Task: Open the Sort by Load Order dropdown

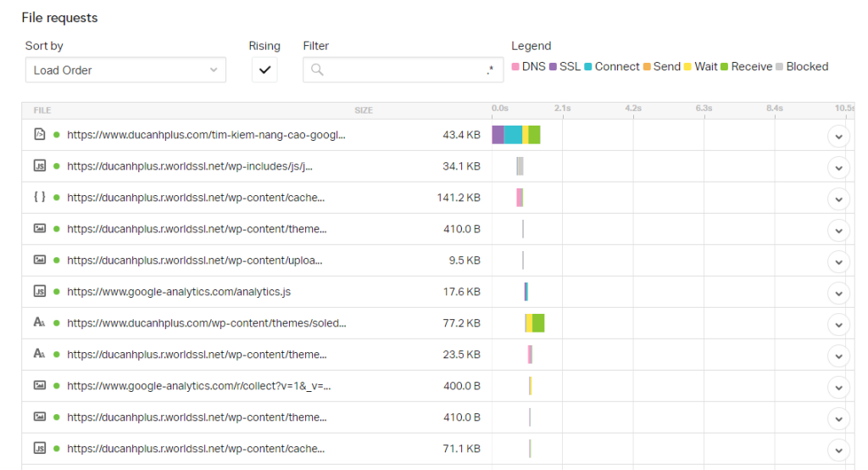Action: pos(125,70)
